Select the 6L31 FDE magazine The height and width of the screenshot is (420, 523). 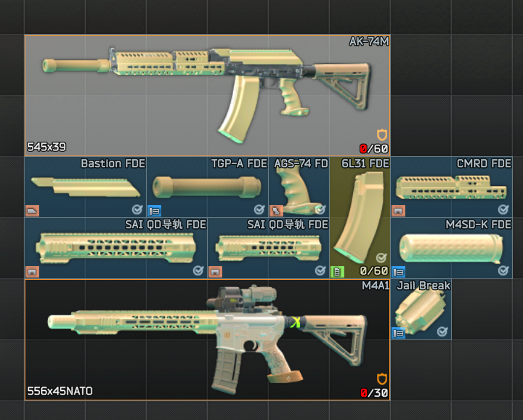click(360, 218)
